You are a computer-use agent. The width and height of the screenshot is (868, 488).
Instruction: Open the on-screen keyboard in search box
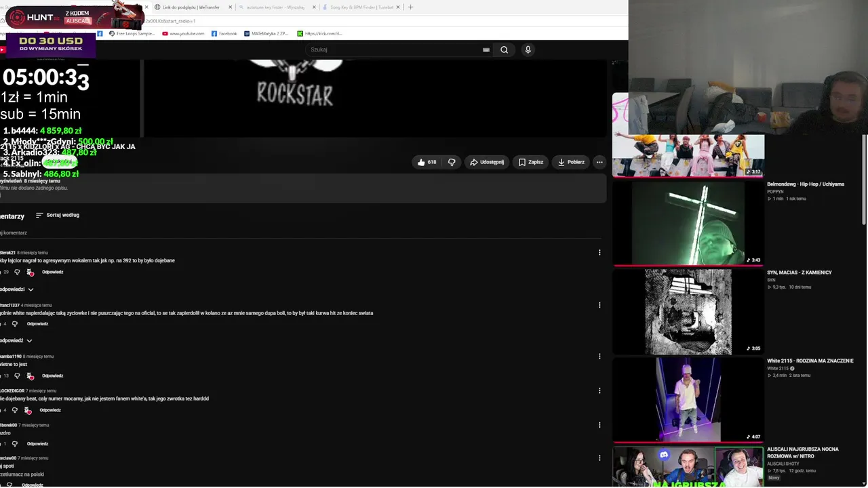486,49
